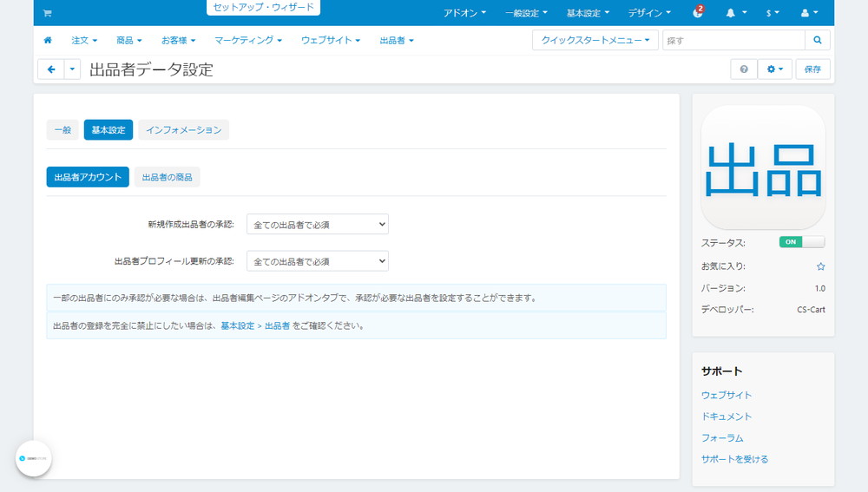Open 新規作成出品者の承認 dropdown
Viewport: 868px width, 492px height.
[x=317, y=224]
